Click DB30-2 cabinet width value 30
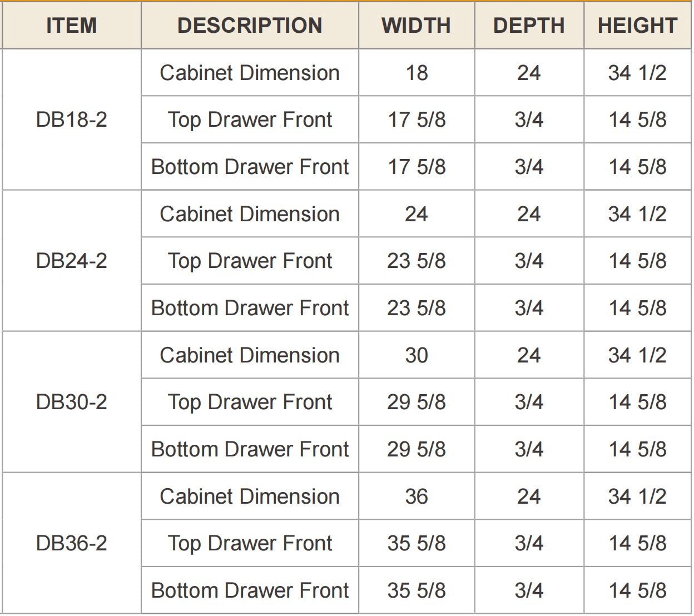 click(417, 355)
